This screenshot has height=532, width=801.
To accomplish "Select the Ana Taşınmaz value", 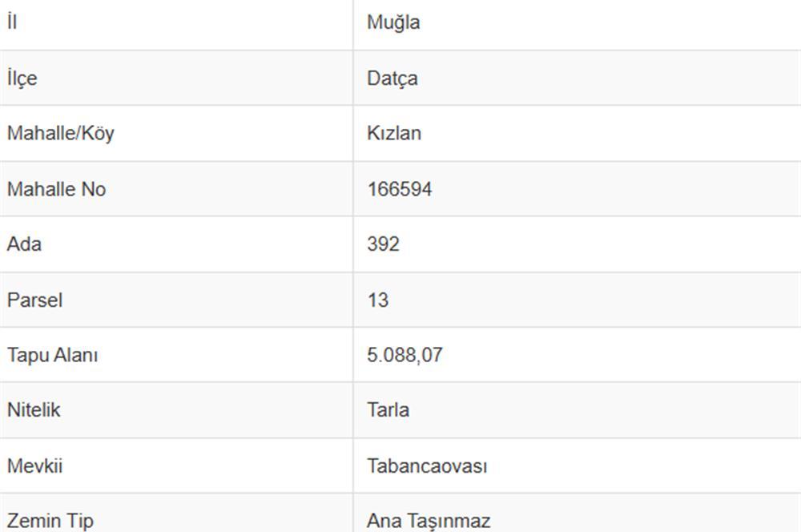I will coord(429,522).
